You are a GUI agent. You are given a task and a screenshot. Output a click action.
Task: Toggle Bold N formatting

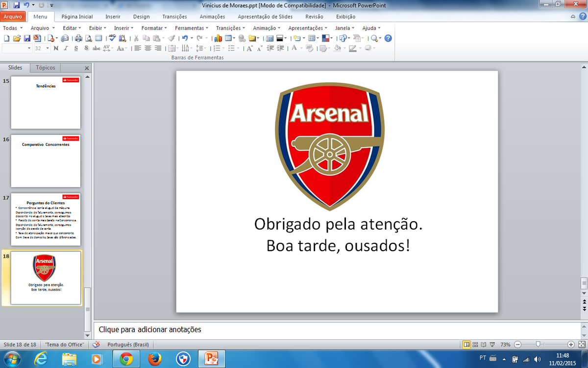[56, 48]
